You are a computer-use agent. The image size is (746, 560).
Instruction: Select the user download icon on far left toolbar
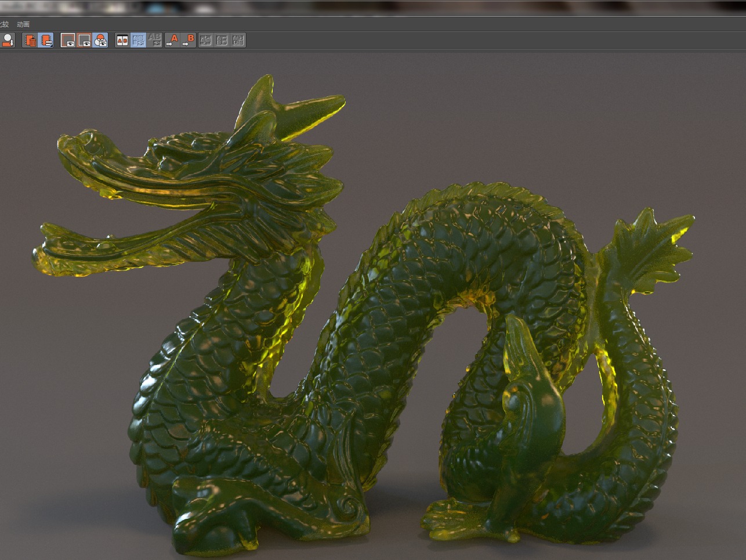tap(9, 40)
